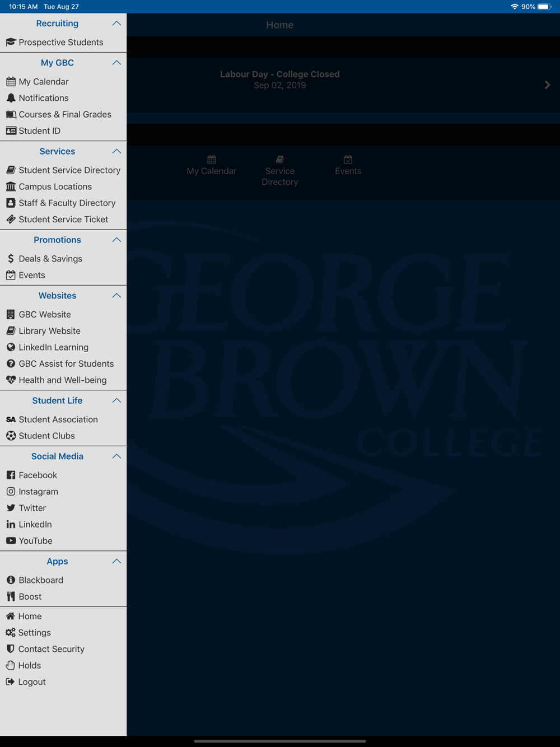Collapse the Social Media section chevron
The image size is (560, 747).
coord(116,456)
